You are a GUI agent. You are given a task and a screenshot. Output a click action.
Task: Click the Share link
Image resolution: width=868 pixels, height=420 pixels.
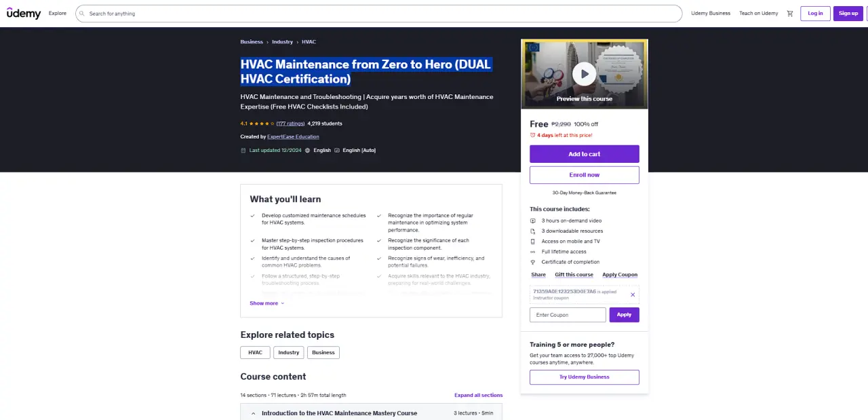point(538,275)
